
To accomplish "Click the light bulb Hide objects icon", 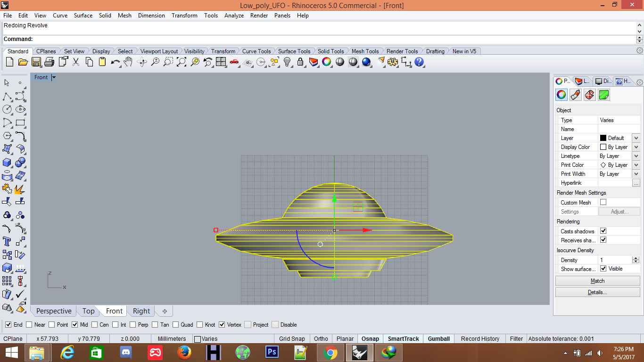I will point(287,62).
